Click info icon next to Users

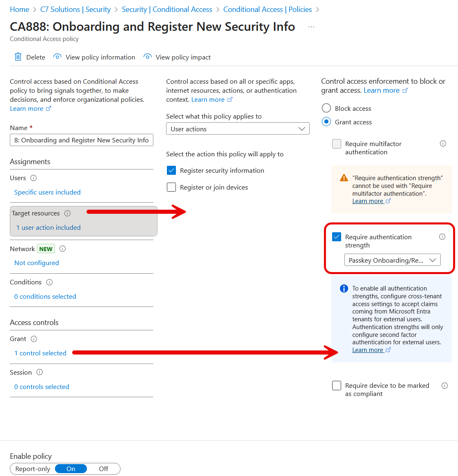point(34,178)
